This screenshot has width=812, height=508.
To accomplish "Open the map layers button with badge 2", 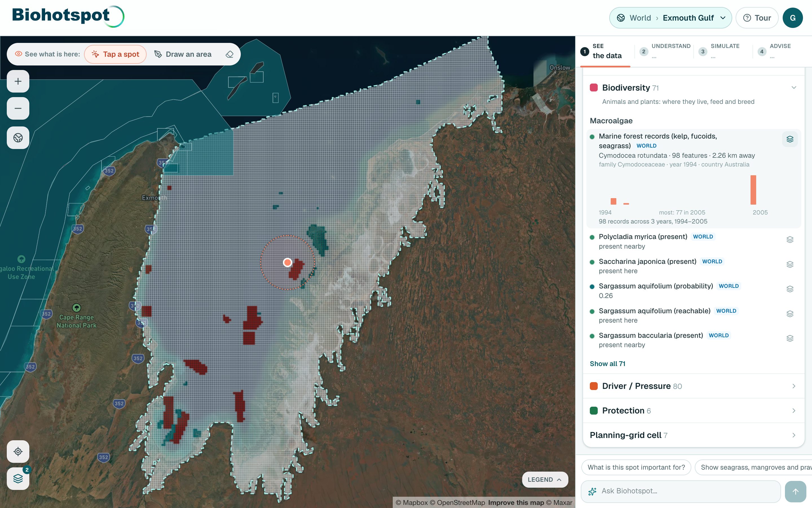I will click(x=18, y=478).
